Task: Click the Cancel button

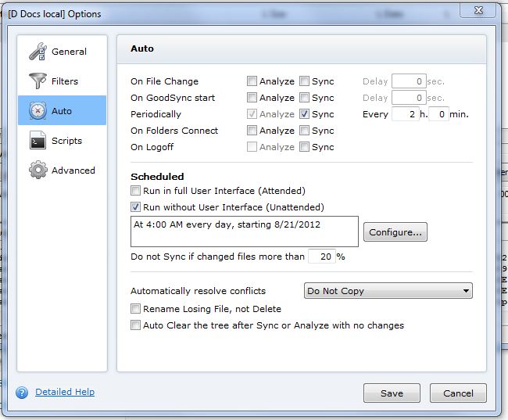Action: 458,393
